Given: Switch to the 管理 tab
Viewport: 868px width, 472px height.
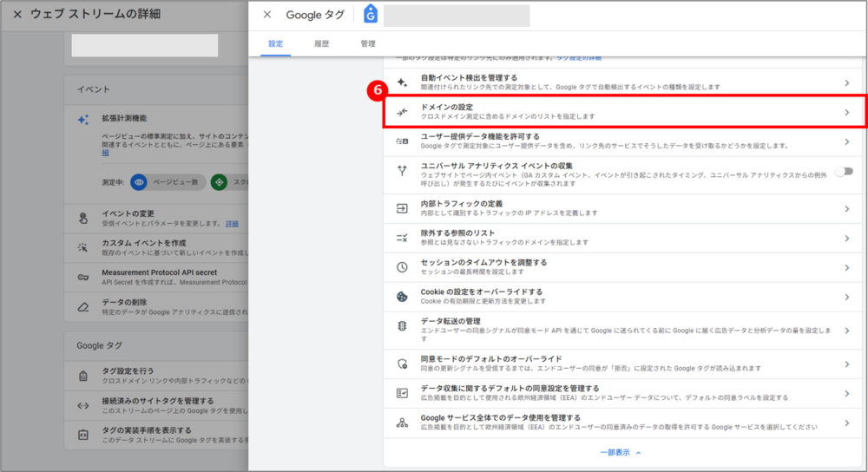Looking at the screenshot, I should (x=367, y=43).
